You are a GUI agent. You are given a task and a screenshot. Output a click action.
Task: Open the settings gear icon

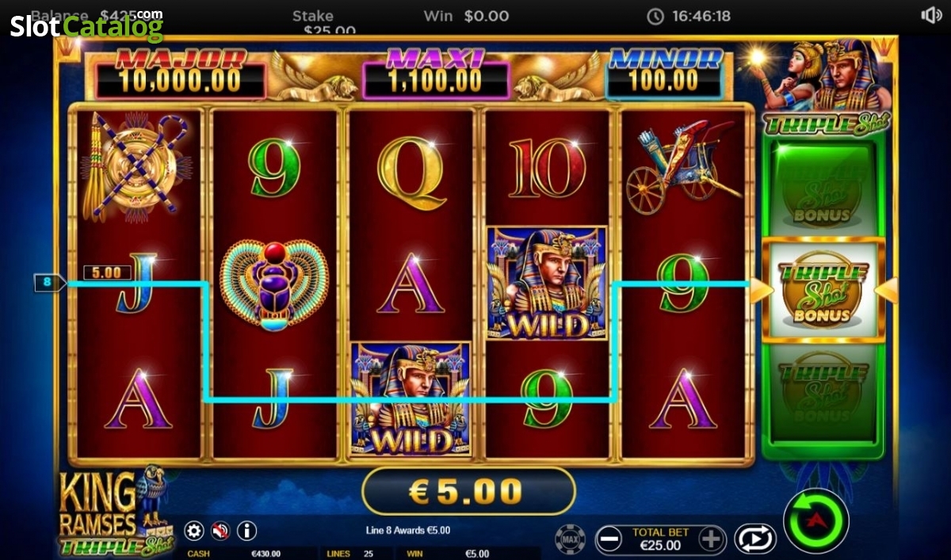(194, 531)
